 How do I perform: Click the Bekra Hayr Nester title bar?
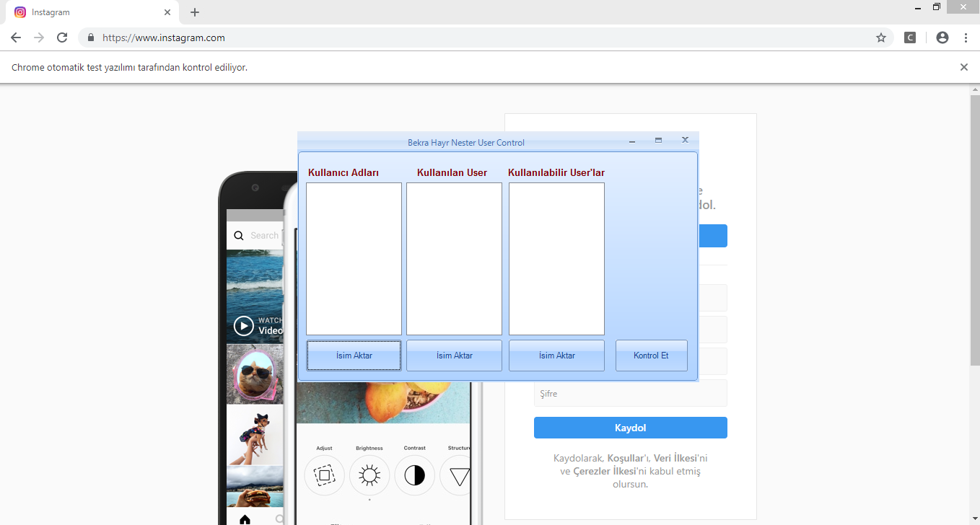point(466,142)
